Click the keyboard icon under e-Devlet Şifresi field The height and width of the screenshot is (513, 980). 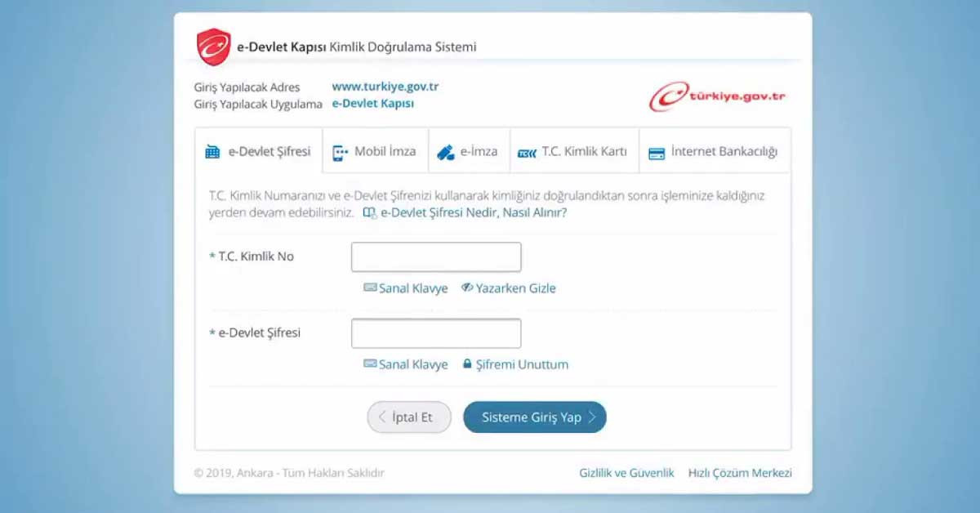point(370,364)
